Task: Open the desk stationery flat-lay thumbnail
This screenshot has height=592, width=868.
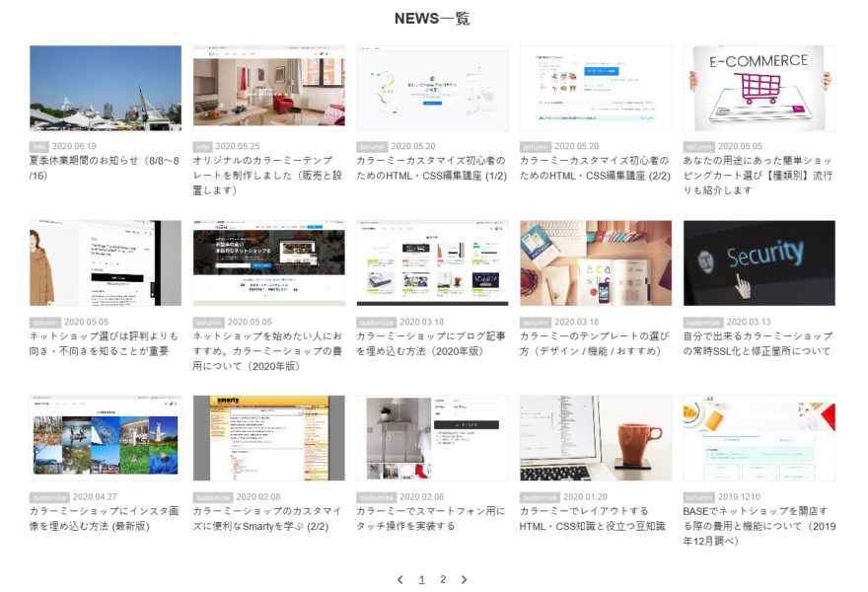Action: [596, 263]
